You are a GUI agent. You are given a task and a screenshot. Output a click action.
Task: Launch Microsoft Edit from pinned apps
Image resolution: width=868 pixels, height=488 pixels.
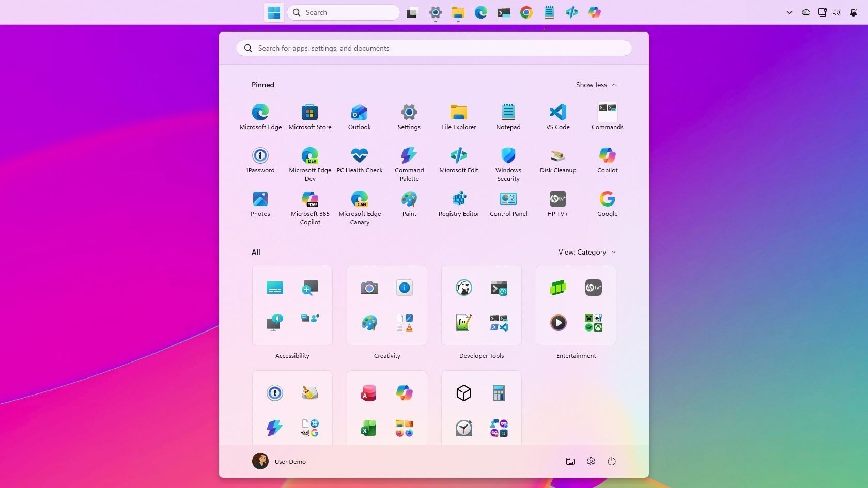459,161
